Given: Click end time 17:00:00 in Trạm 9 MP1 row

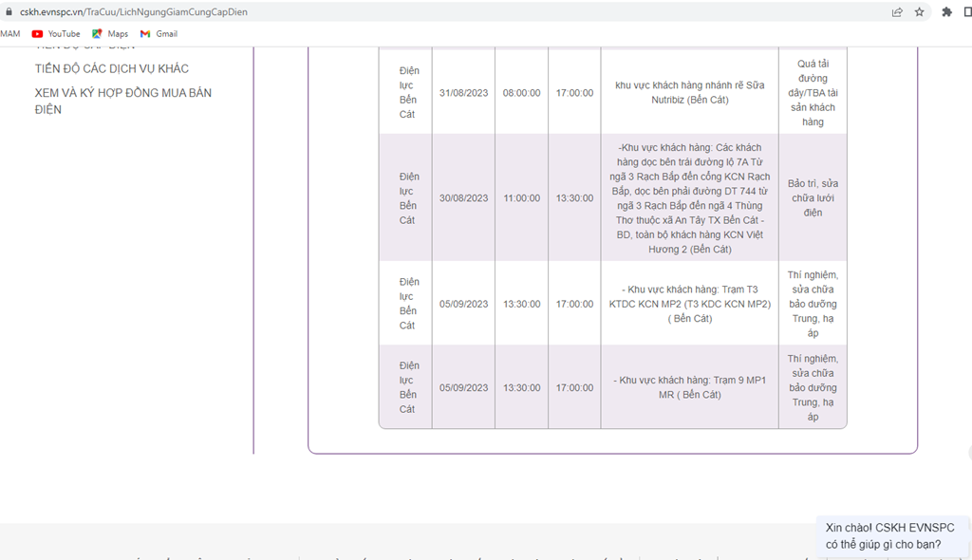Looking at the screenshot, I should coord(574,387).
